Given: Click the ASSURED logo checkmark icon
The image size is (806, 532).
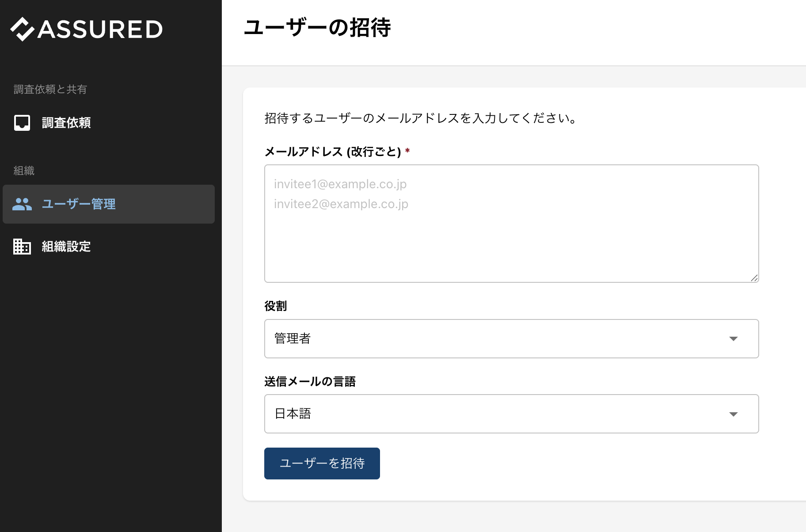Looking at the screenshot, I should coord(22,29).
